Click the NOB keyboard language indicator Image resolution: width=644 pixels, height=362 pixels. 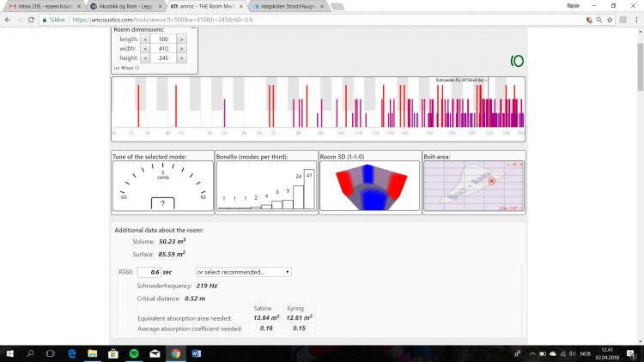click(586, 353)
